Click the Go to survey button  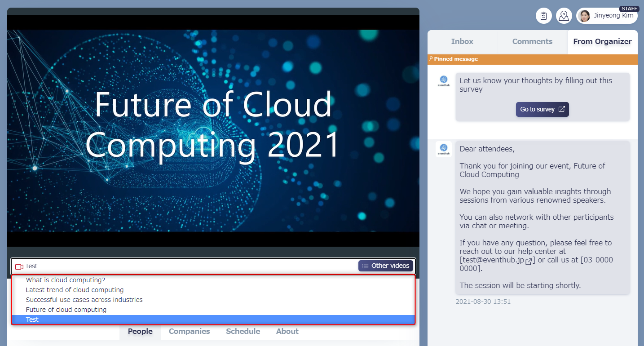(x=543, y=109)
